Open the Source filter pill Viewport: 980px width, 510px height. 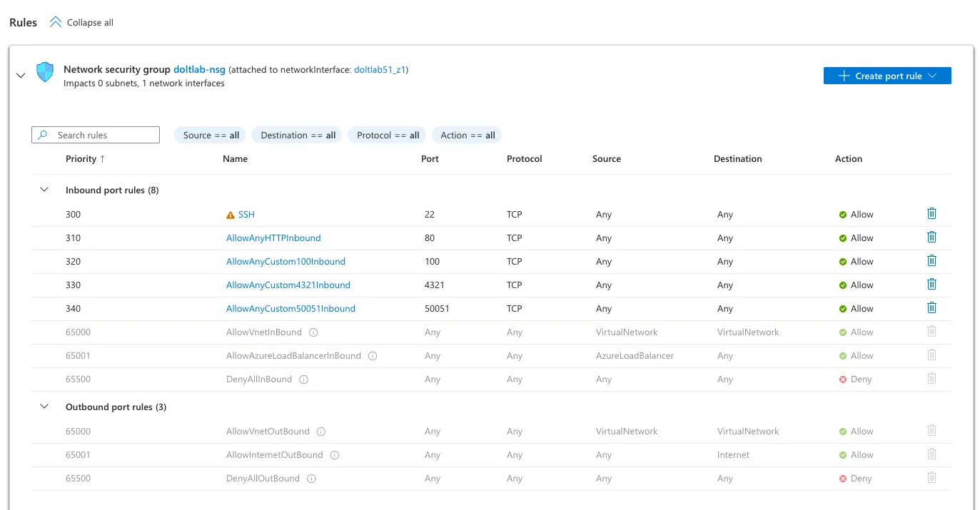click(x=211, y=136)
